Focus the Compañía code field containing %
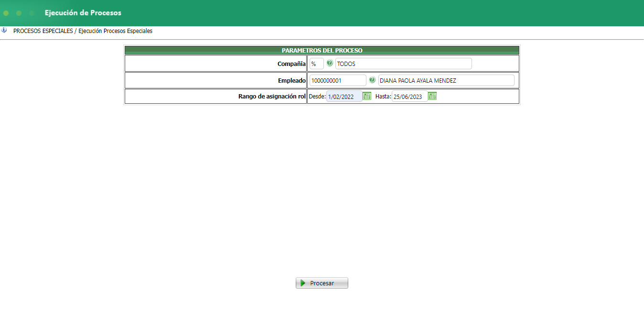This screenshot has height=314, width=644. (x=317, y=64)
